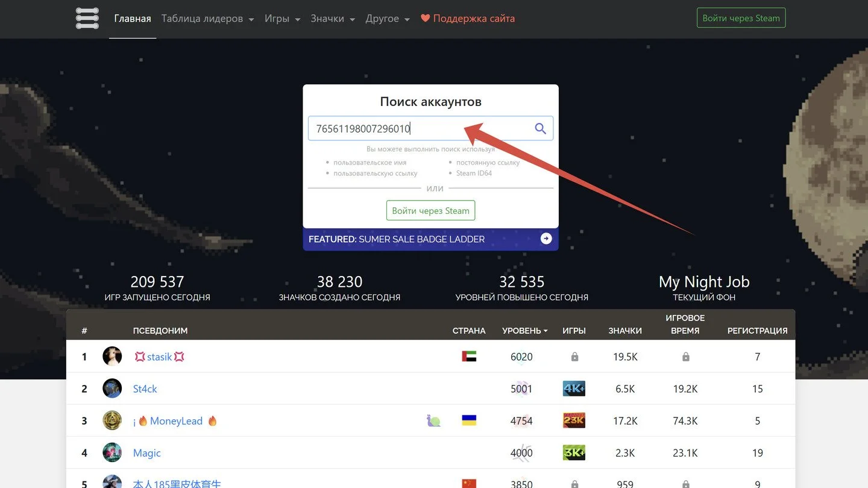Open MoneyLead's profile link

[x=176, y=421]
